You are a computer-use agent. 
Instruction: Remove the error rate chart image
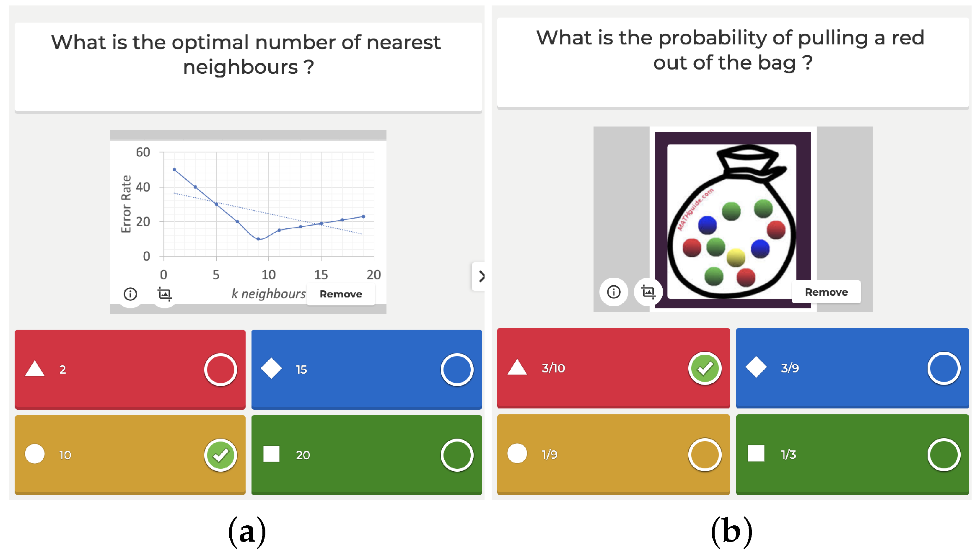340,294
